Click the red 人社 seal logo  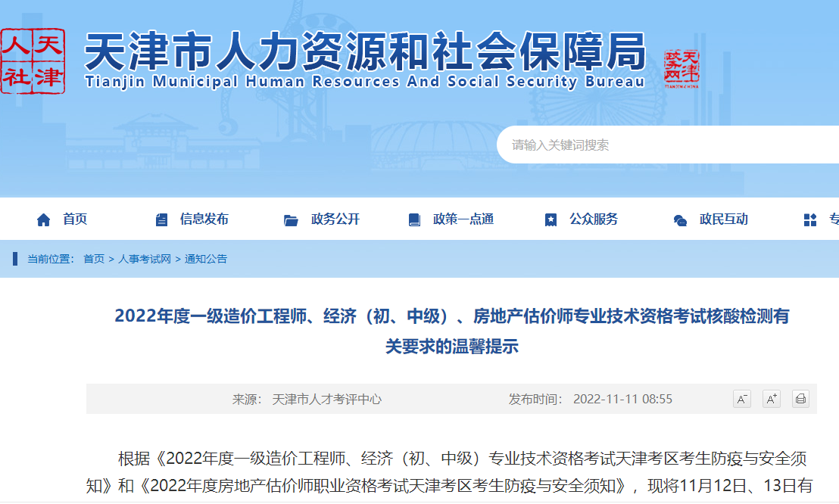pos(33,61)
